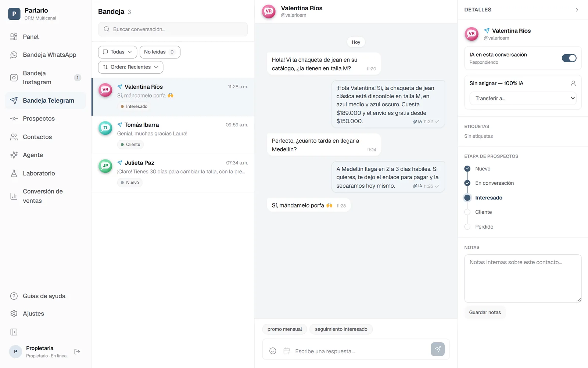Open the Todas filter dropdown
This screenshot has width=588, height=368.
pyautogui.click(x=118, y=52)
